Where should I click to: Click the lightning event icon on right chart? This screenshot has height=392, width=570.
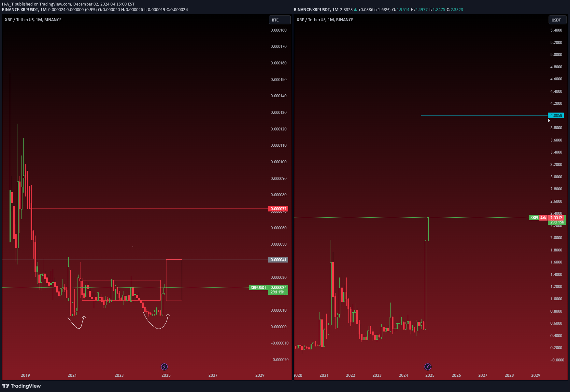428,367
